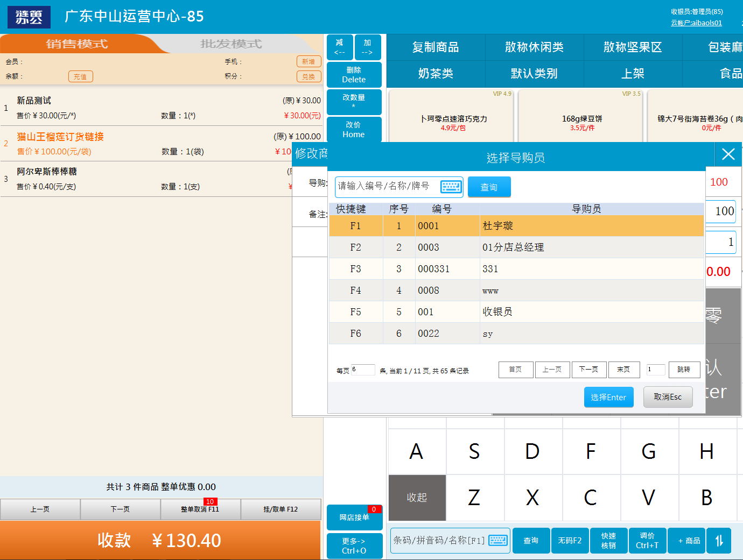
Task: Click 查询 button next to guide search
Action: pyautogui.click(x=489, y=187)
